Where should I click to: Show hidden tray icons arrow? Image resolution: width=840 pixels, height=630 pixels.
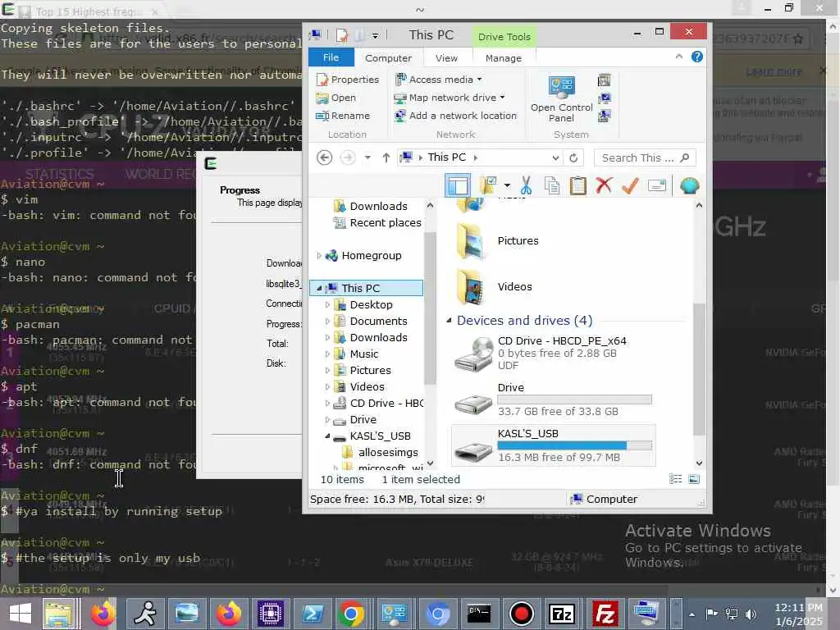click(692, 614)
